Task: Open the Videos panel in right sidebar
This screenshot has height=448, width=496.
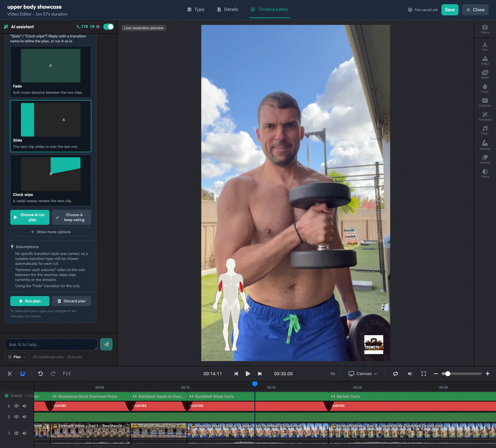Action: (485, 29)
